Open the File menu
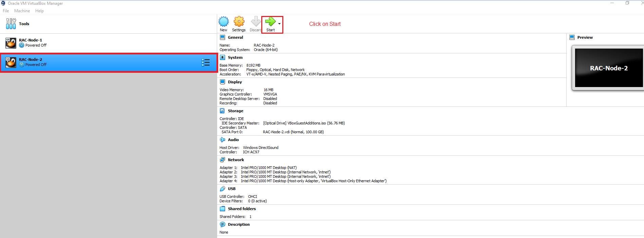This screenshot has width=644, height=238. pos(6,11)
